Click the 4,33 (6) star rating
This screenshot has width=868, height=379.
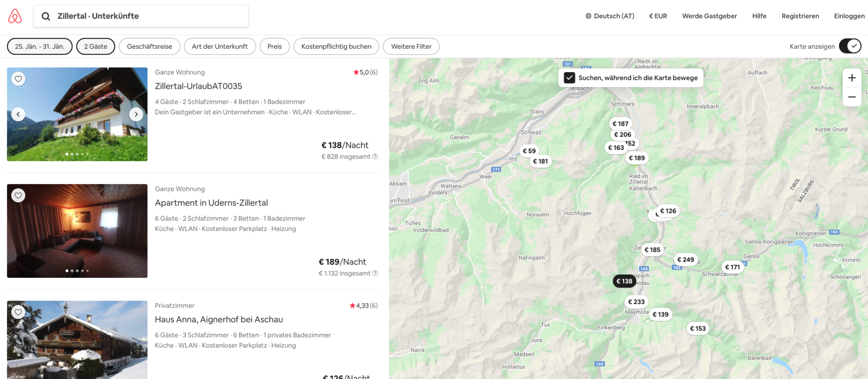point(364,306)
